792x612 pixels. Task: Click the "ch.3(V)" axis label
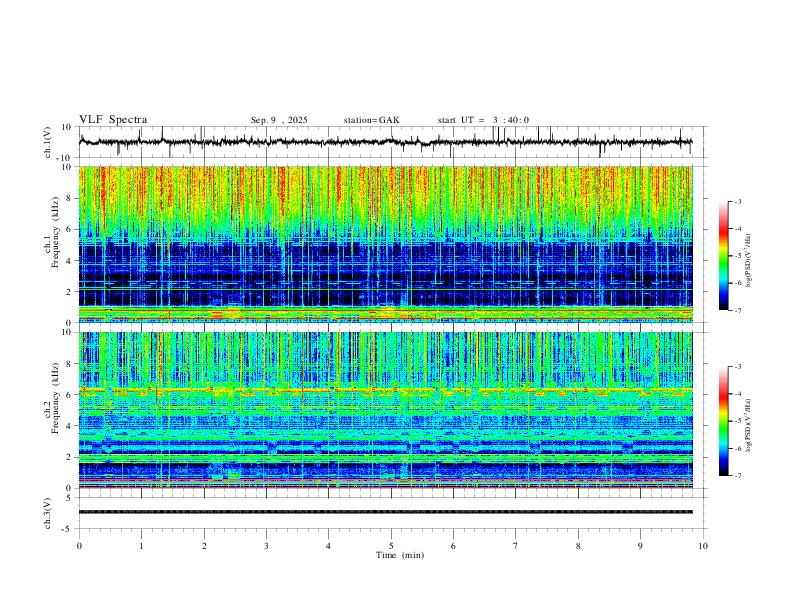click(x=48, y=513)
